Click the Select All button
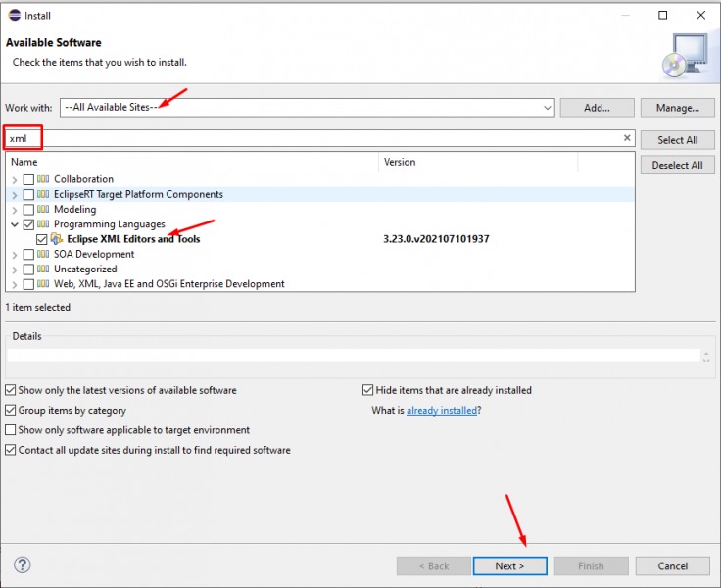Viewport: 721px width, 588px height. click(x=677, y=140)
